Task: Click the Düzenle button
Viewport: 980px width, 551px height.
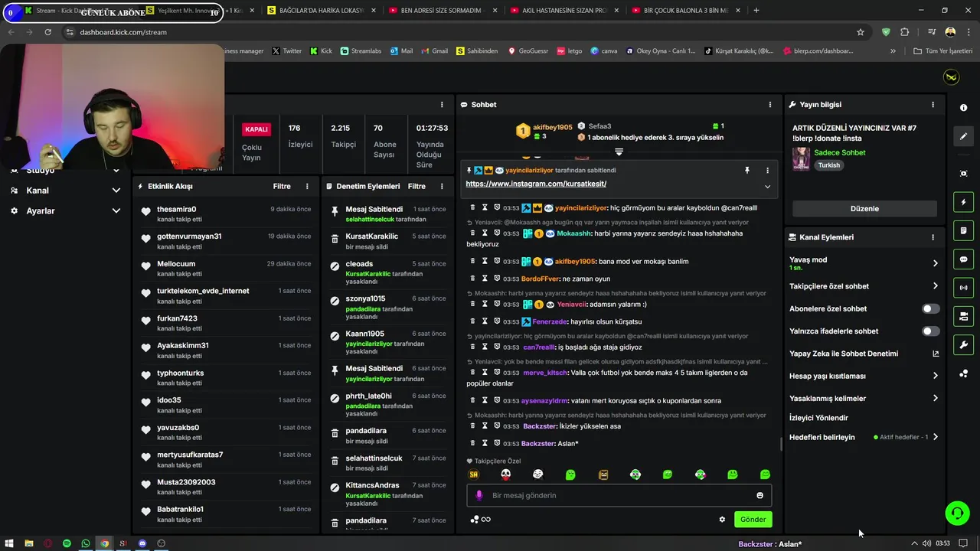Action: (x=864, y=209)
